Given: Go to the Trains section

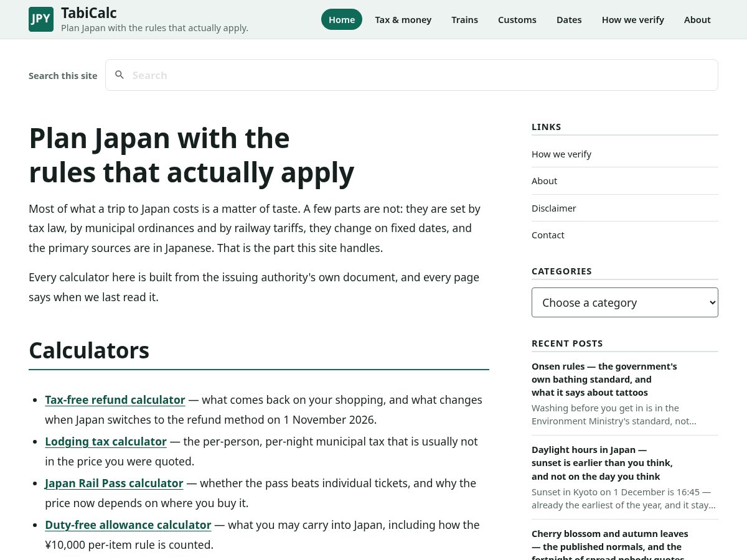Looking at the screenshot, I should coord(465,19).
